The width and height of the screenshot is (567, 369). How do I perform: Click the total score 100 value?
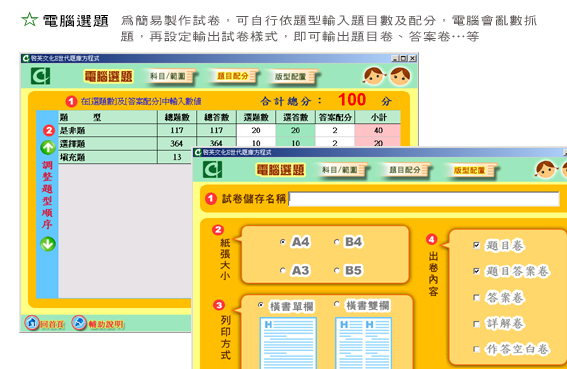click(x=352, y=99)
